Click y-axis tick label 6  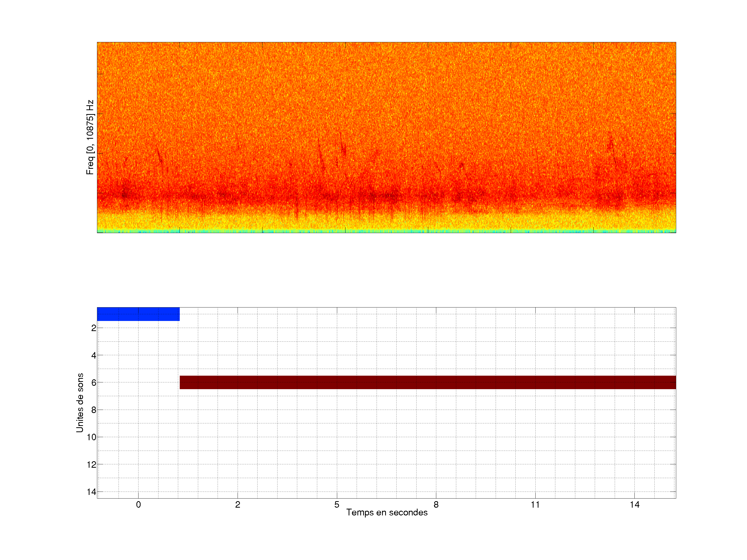pyautogui.click(x=94, y=383)
